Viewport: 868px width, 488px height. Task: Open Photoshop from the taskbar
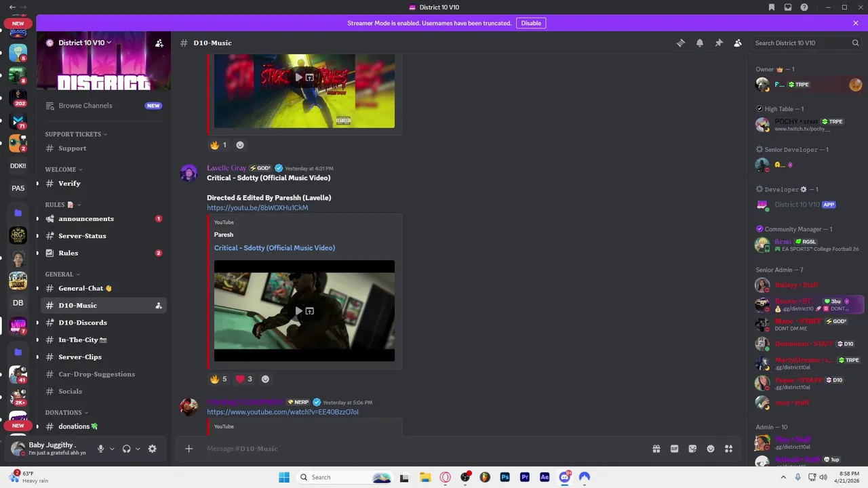click(x=505, y=477)
